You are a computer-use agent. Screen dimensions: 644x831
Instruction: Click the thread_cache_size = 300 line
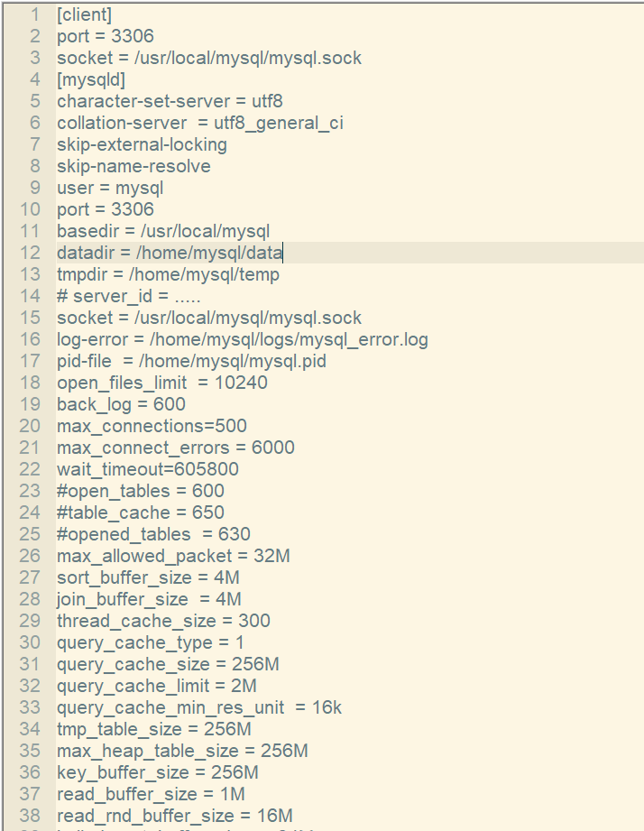[x=163, y=621]
